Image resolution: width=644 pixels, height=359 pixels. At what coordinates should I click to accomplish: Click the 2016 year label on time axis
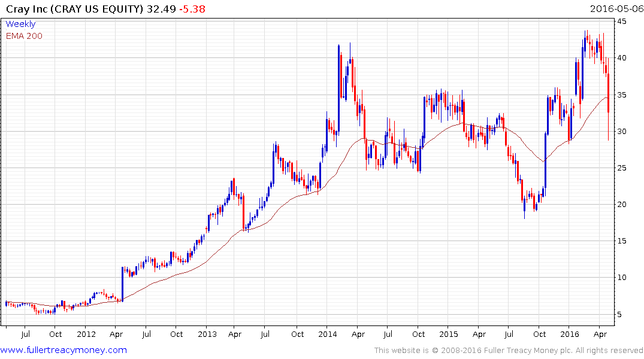(x=569, y=334)
